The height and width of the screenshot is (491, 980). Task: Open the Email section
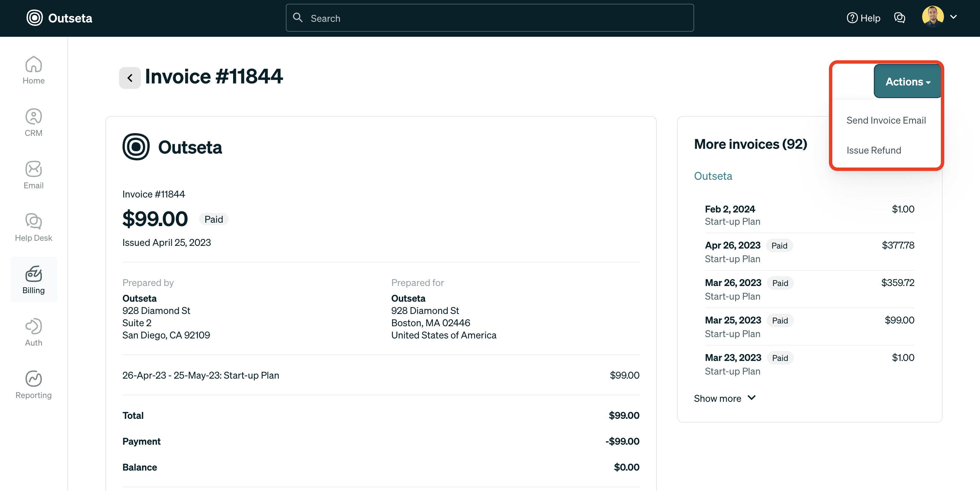click(x=33, y=175)
